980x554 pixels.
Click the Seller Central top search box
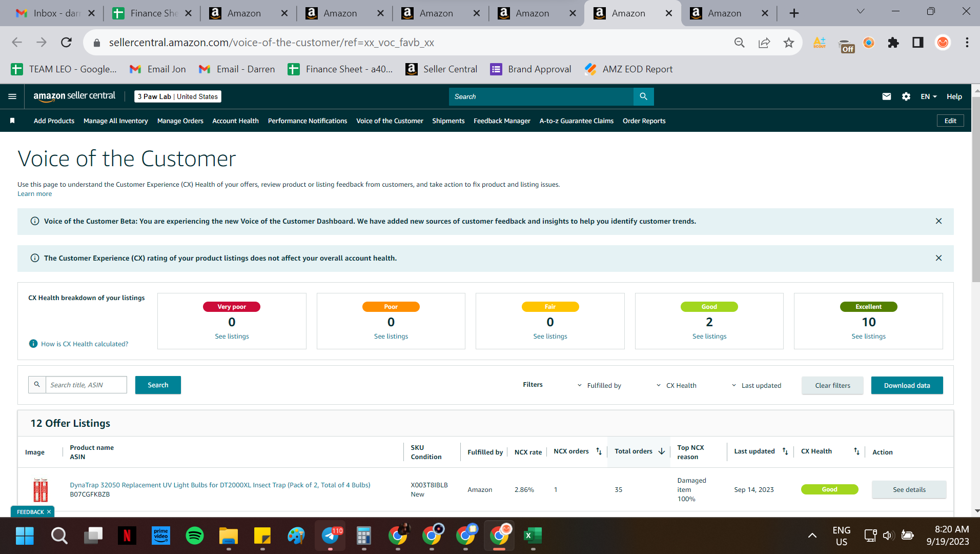coord(541,96)
